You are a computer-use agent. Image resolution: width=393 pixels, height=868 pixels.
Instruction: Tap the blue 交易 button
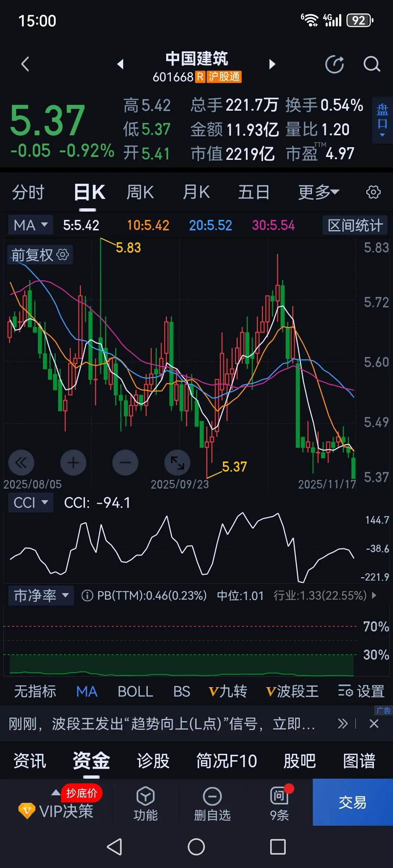[x=353, y=802]
